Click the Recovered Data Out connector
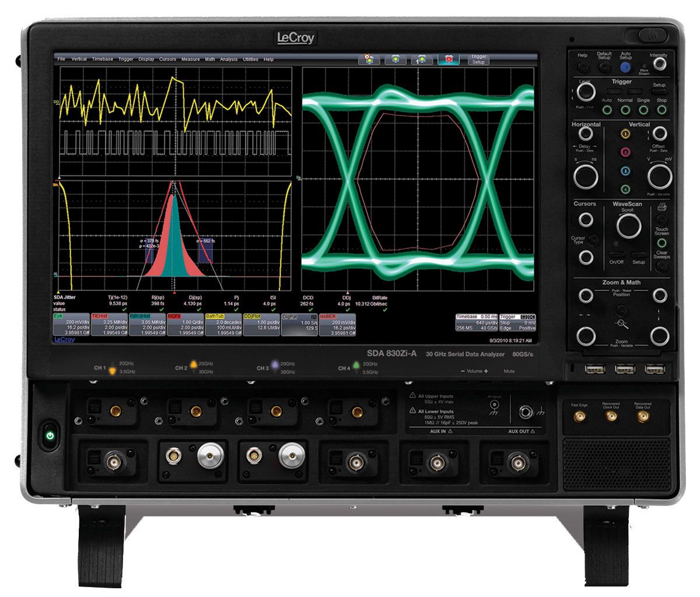The height and width of the screenshot is (597, 700). click(643, 416)
